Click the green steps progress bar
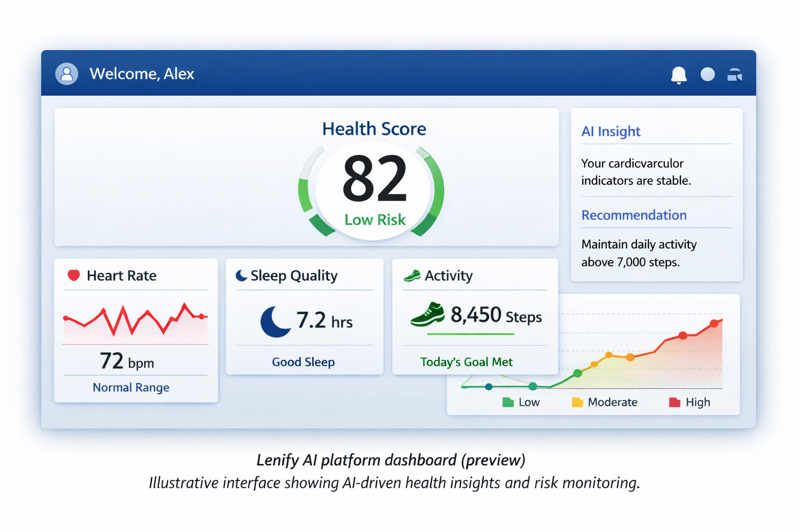 [470, 334]
